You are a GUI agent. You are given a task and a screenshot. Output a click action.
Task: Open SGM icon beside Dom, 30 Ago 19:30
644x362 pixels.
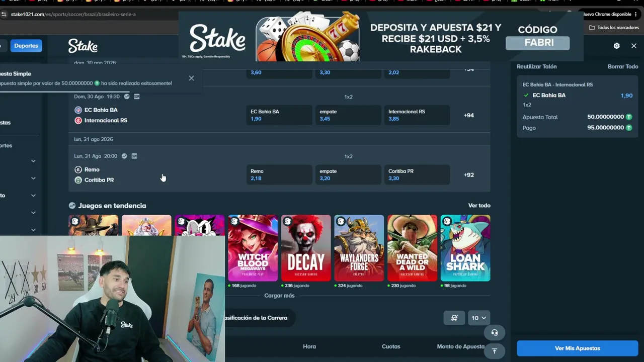(x=137, y=97)
